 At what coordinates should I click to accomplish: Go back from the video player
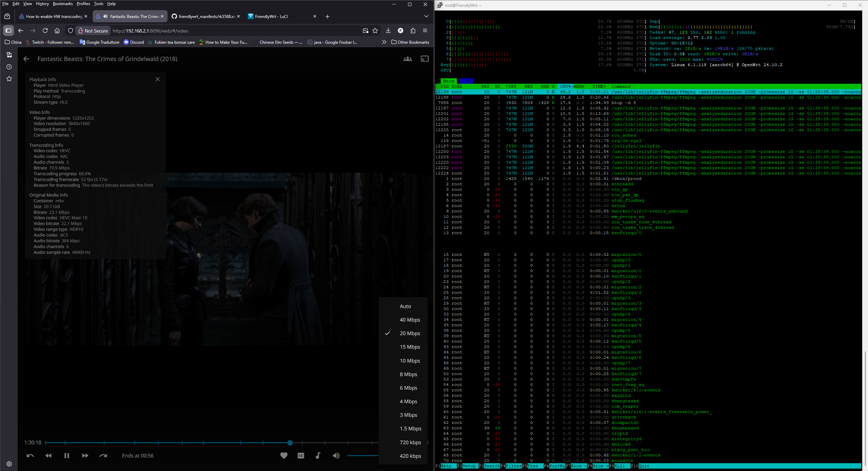(26, 59)
